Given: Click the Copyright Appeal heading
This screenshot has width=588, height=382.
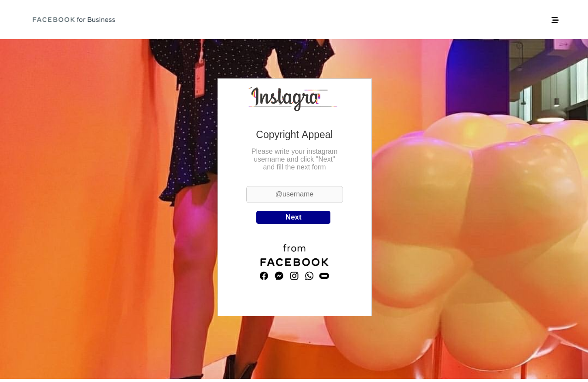Looking at the screenshot, I should [294, 135].
